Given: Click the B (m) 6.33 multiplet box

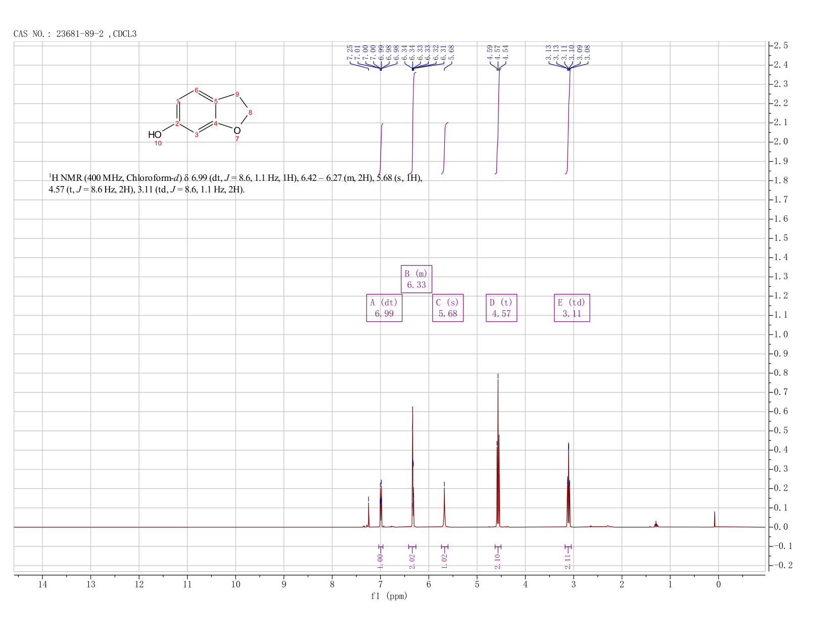Looking at the screenshot, I should (416, 279).
